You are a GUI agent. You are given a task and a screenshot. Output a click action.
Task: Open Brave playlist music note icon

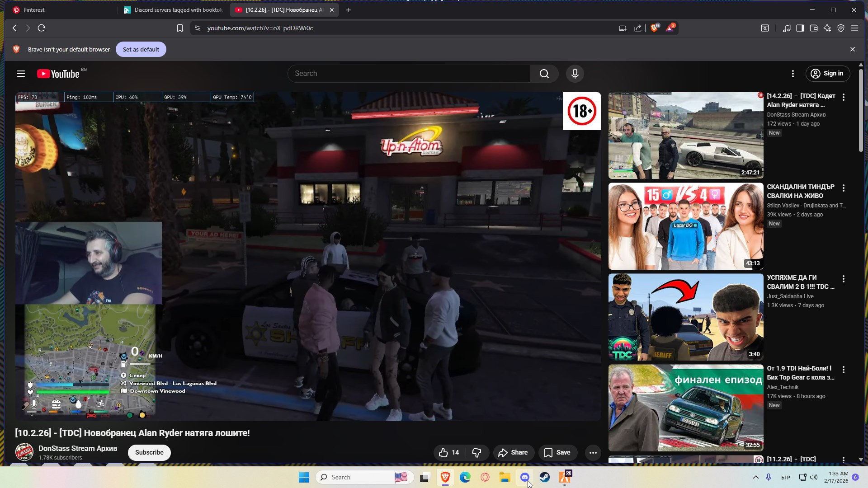coord(787,28)
